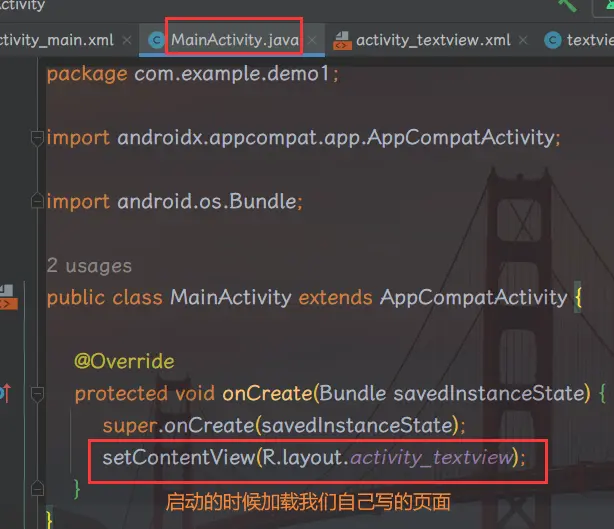Click the class icon on the rightmost textview tab

click(x=552, y=40)
